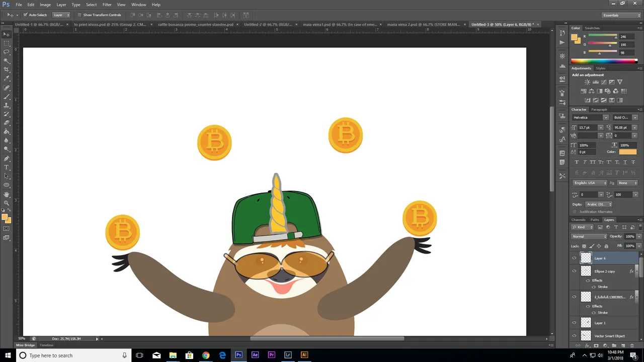The image size is (644, 362).
Task: Enable Show Transform Controls checkbox
Action: click(x=79, y=15)
